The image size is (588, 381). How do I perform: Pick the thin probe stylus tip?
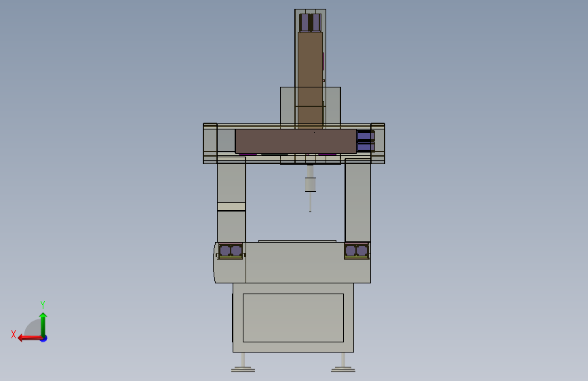coord(310,203)
